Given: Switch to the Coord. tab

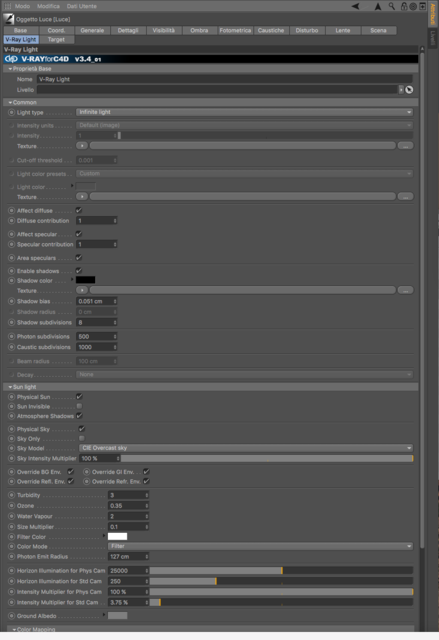Looking at the screenshot, I should 56,31.
